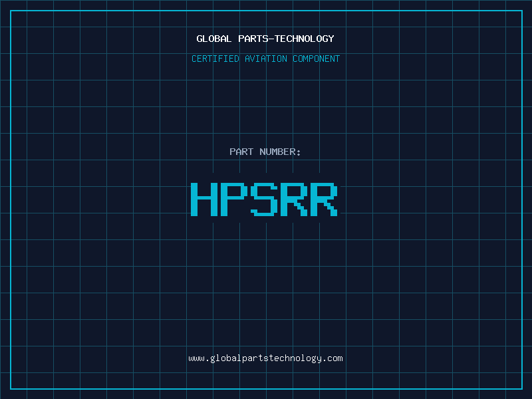Click the word GLOBAL in the heading
The width and height of the screenshot is (532, 399).
pos(214,39)
